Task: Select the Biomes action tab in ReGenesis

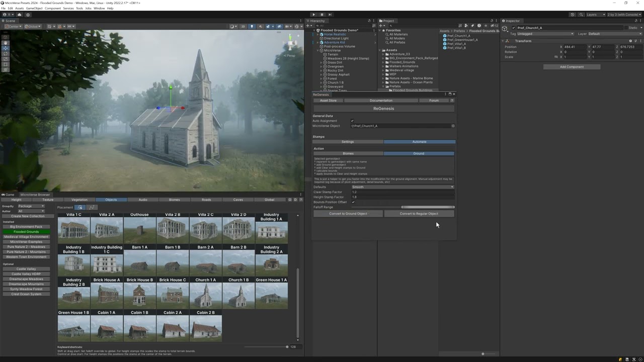Action: click(348, 153)
